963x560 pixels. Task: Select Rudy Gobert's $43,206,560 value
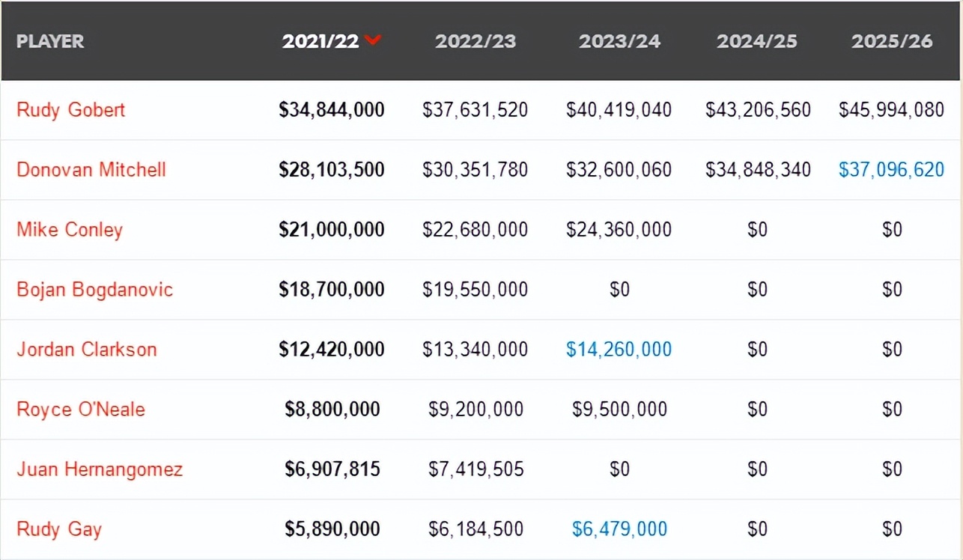point(758,110)
